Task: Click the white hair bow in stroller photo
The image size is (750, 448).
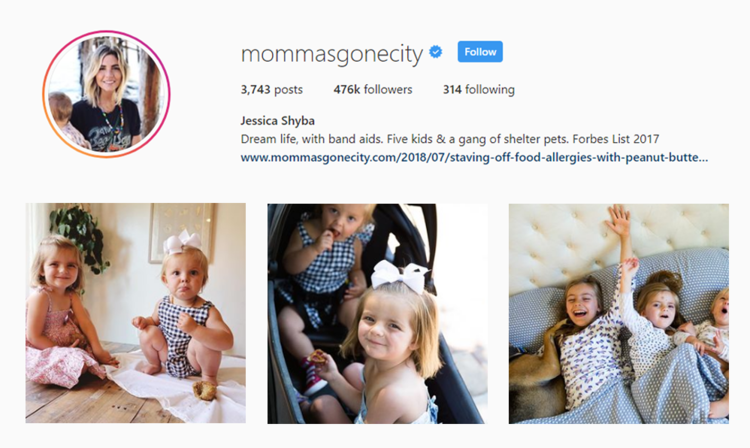Action: pos(400,276)
